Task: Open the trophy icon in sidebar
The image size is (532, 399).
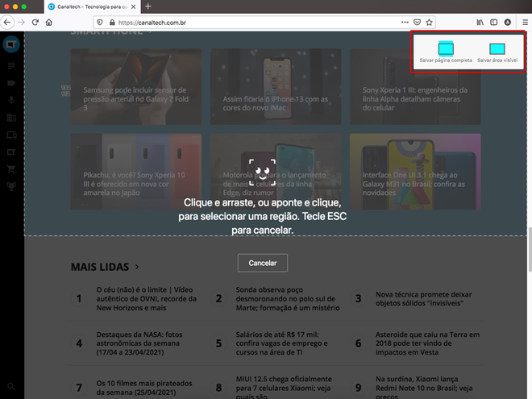Action: coord(11,186)
